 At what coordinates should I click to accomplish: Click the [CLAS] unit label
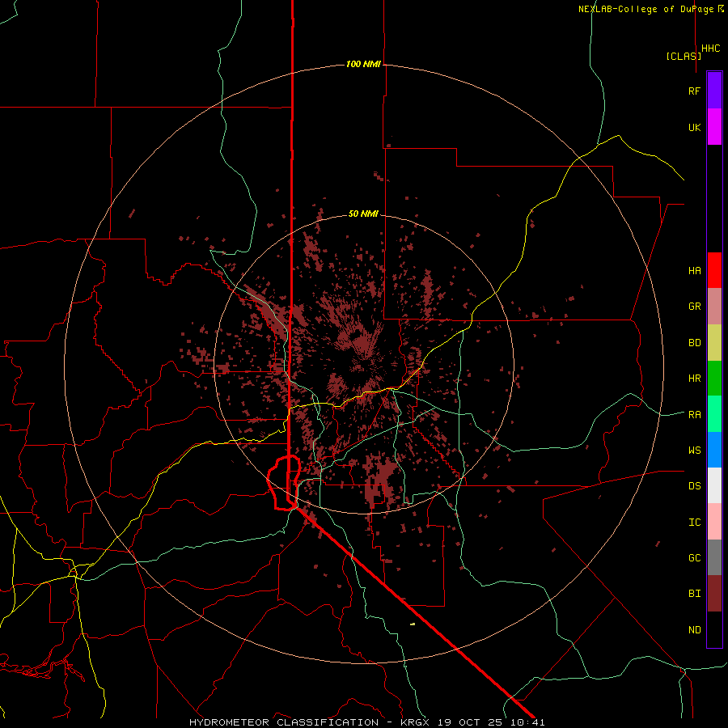coord(684,56)
